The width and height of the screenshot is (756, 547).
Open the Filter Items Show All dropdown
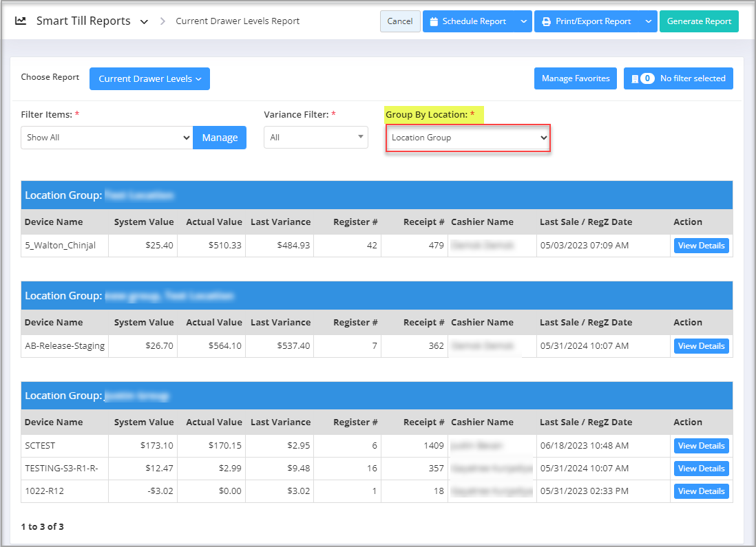[107, 138]
